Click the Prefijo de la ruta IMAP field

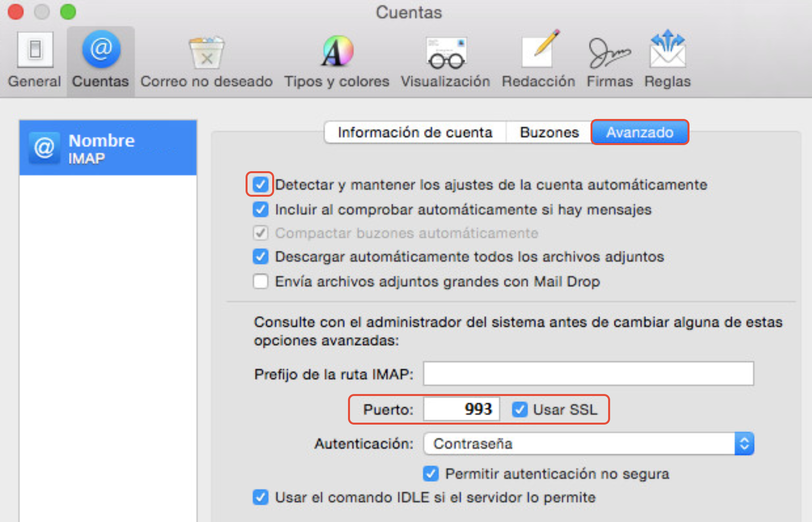[x=588, y=374]
